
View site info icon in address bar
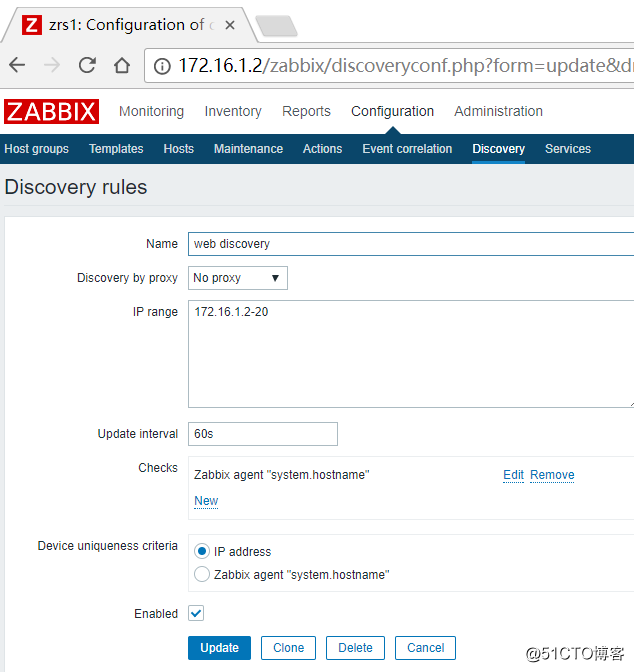(x=162, y=66)
